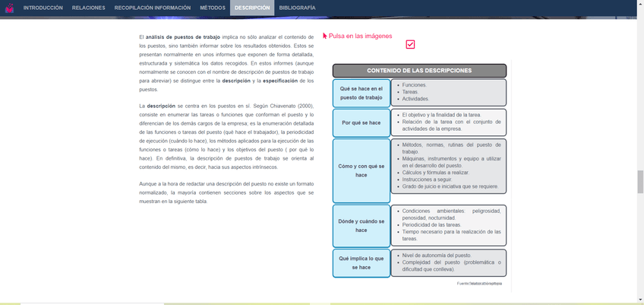
Task: Click the bold word 'especificación' in first paragraph
Action: coord(280,81)
